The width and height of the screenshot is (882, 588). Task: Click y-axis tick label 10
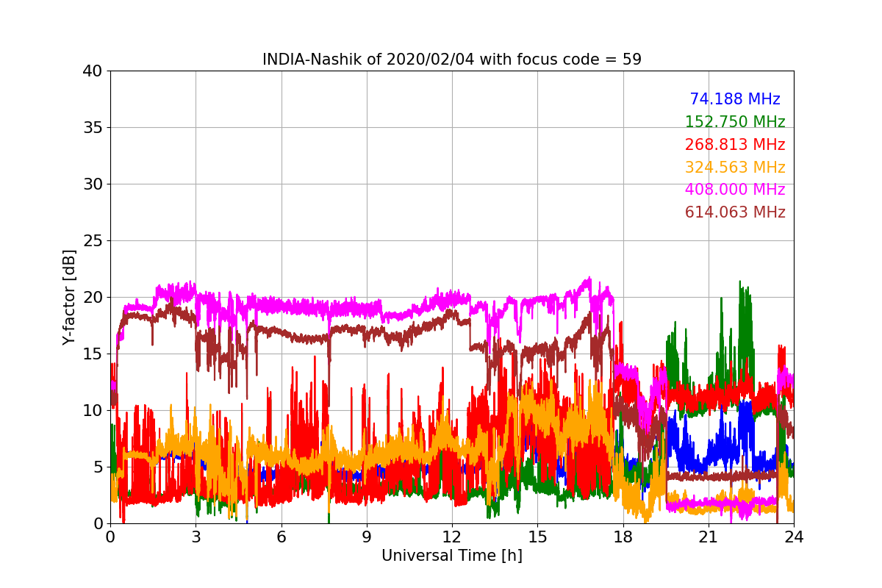93,411
